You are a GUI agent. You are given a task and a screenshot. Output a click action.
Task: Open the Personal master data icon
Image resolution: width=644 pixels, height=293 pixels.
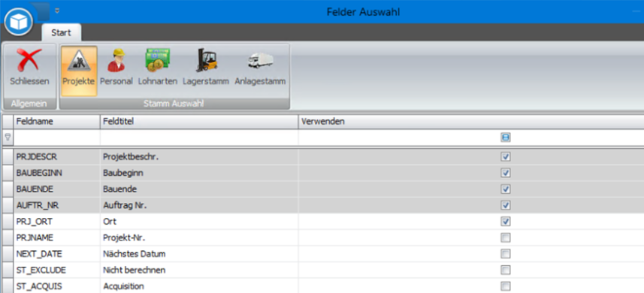(x=116, y=60)
